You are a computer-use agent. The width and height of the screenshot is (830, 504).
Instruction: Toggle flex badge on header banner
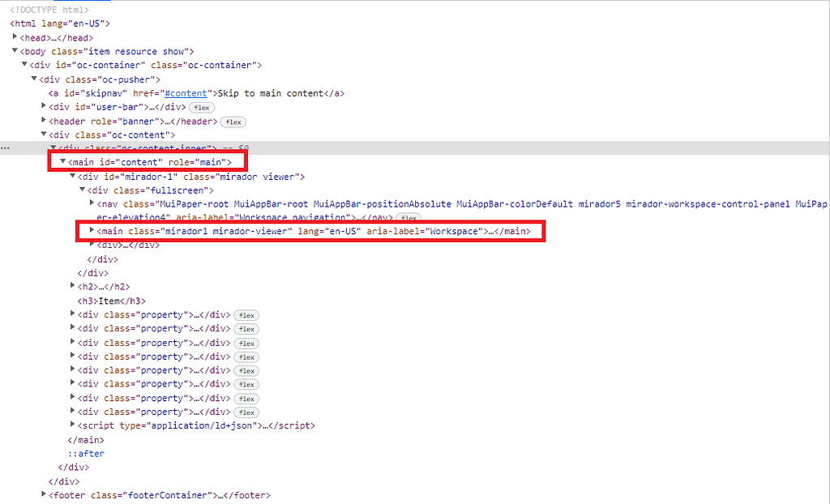point(233,122)
